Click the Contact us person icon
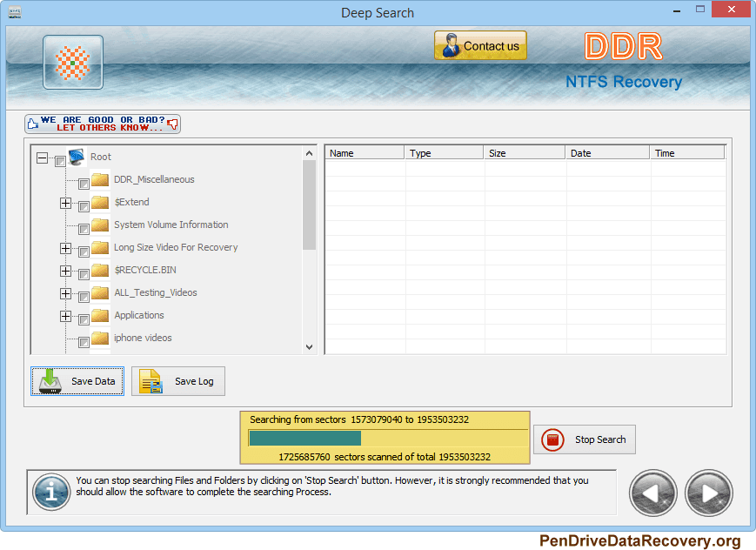This screenshot has width=756, height=550. 451,46
